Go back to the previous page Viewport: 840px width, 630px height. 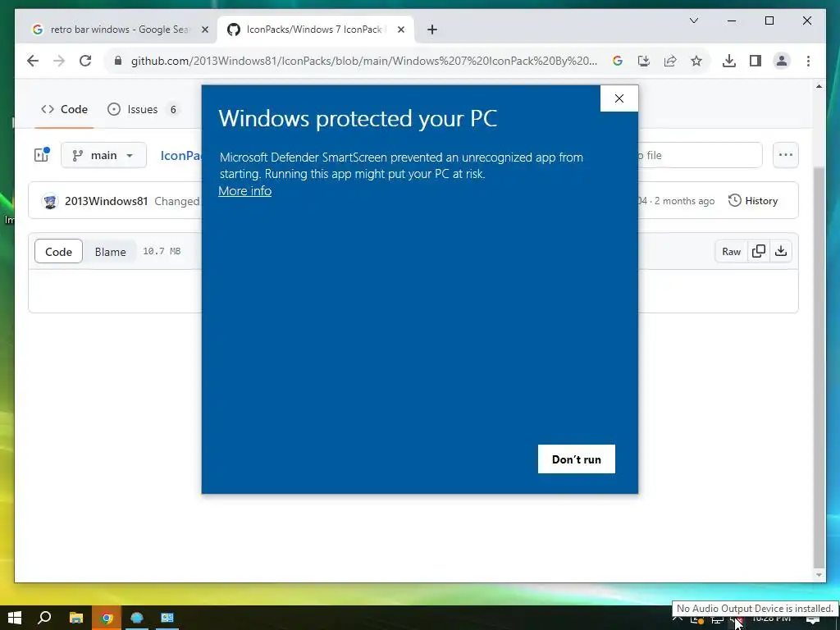(33, 61)
